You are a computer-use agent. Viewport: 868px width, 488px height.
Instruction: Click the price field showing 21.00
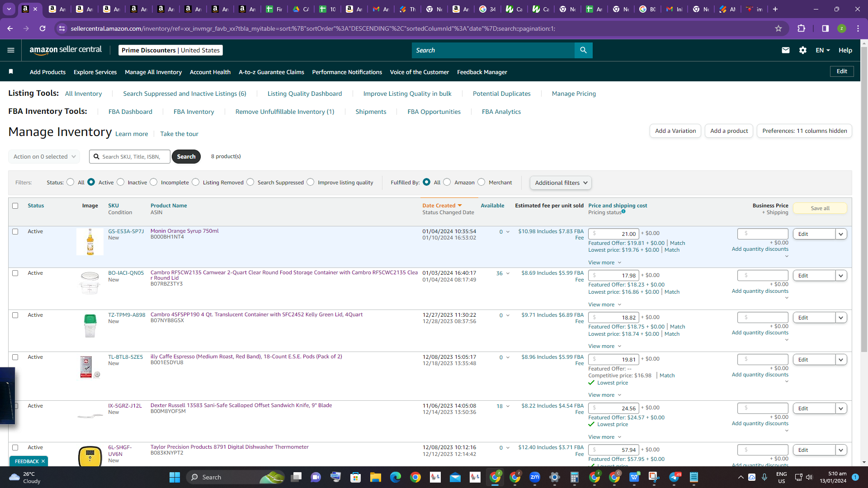(613, 234)
